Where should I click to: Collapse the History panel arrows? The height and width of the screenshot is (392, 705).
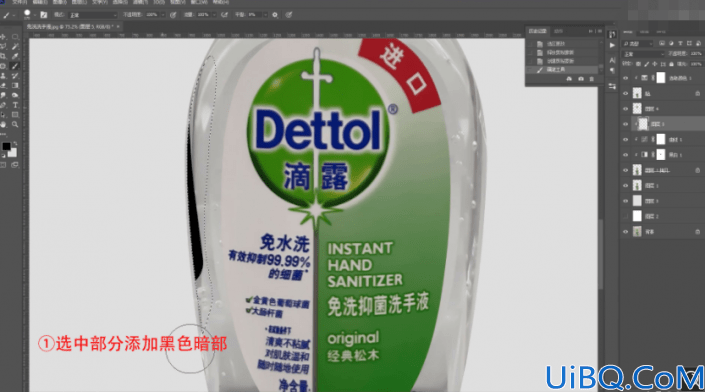[590, 31]
